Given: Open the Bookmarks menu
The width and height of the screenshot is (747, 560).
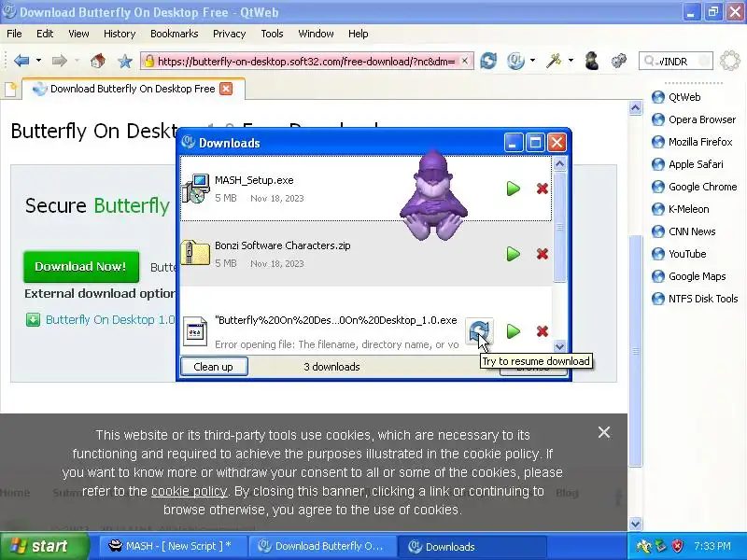Looking at the screenshot, I should click(175, 34).
